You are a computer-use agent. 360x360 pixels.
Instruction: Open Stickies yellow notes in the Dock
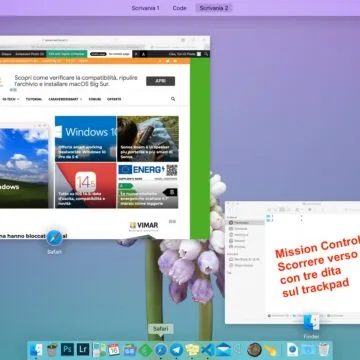192,350
